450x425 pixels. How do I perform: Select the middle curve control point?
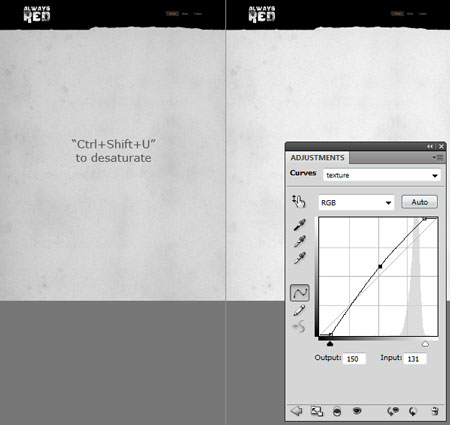coord(380,266)
